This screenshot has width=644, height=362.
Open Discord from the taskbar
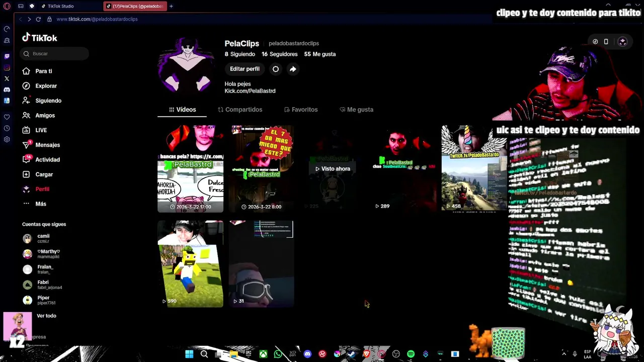click(x=307, y=354)
